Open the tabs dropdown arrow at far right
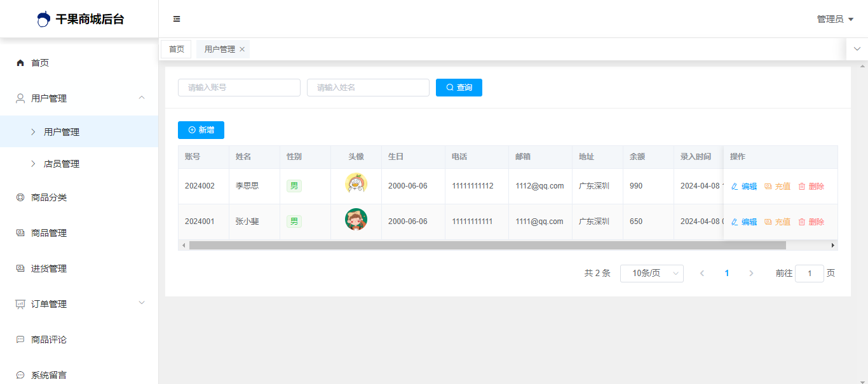868x384 pixels. 857,49
